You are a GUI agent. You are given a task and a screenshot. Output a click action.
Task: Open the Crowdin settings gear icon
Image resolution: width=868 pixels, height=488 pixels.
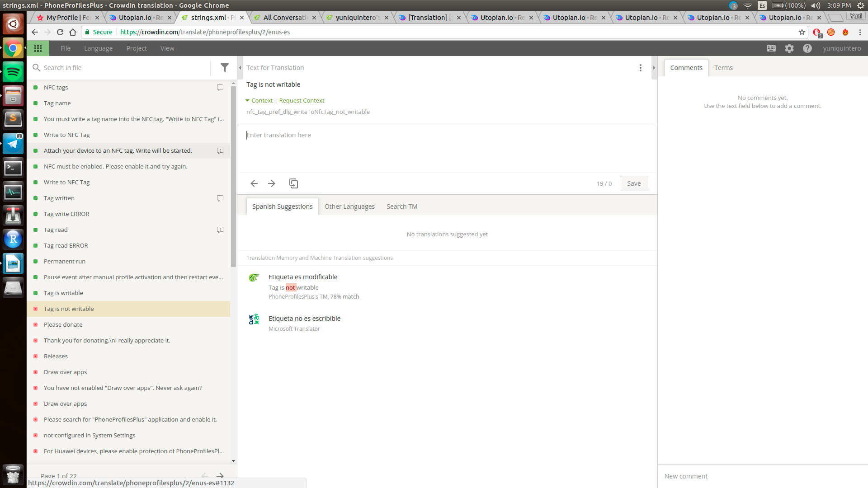[x=789, y=48]
